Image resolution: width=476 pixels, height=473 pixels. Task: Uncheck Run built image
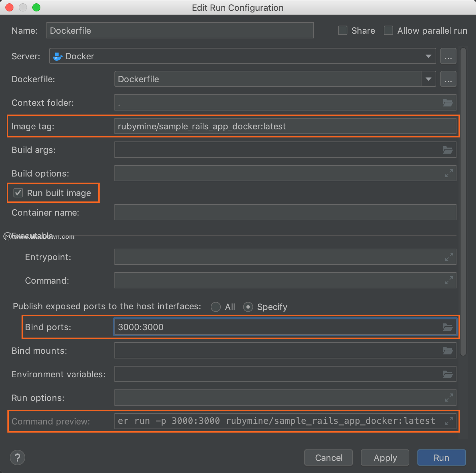18,193
